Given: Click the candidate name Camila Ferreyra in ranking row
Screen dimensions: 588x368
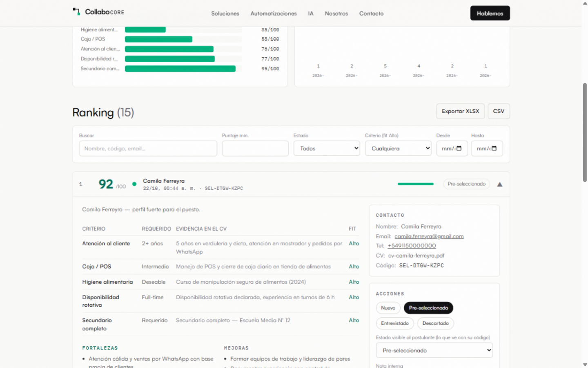Looking at the screenshot, I should [164, 181].
